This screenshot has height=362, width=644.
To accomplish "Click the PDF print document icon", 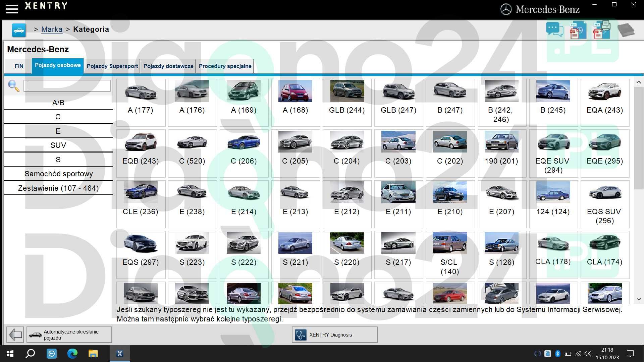I will (x=602, y=30).
